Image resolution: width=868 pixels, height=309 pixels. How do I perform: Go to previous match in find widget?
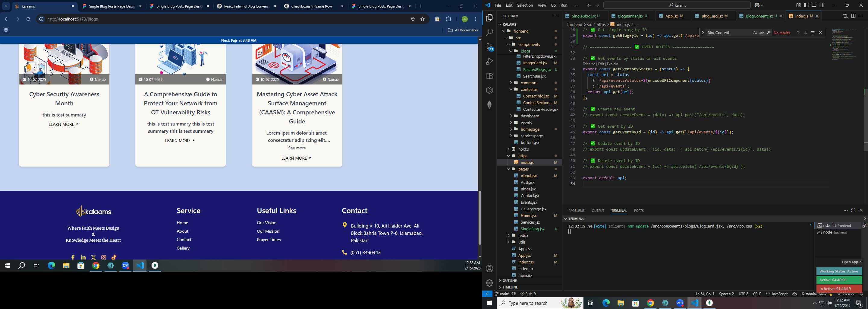point(798,33)
